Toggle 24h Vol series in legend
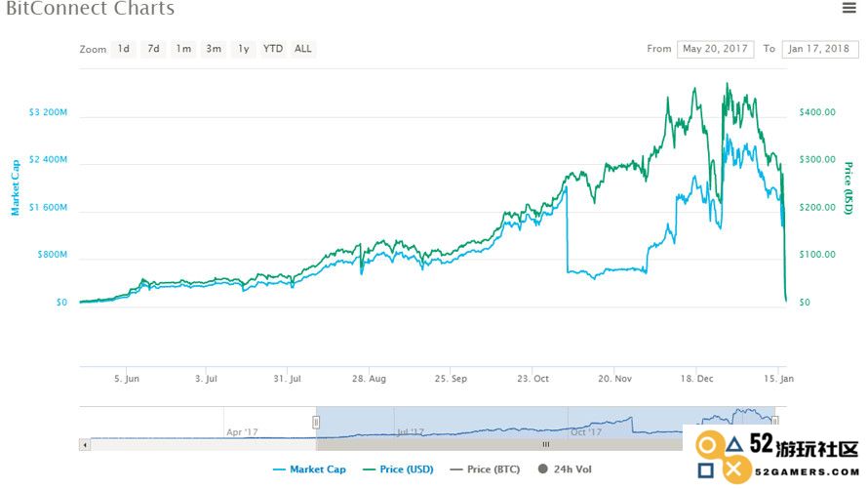Image resolution: width=868 pixels, height=489 pixels. pyautogui.click(x=565, y=469)
